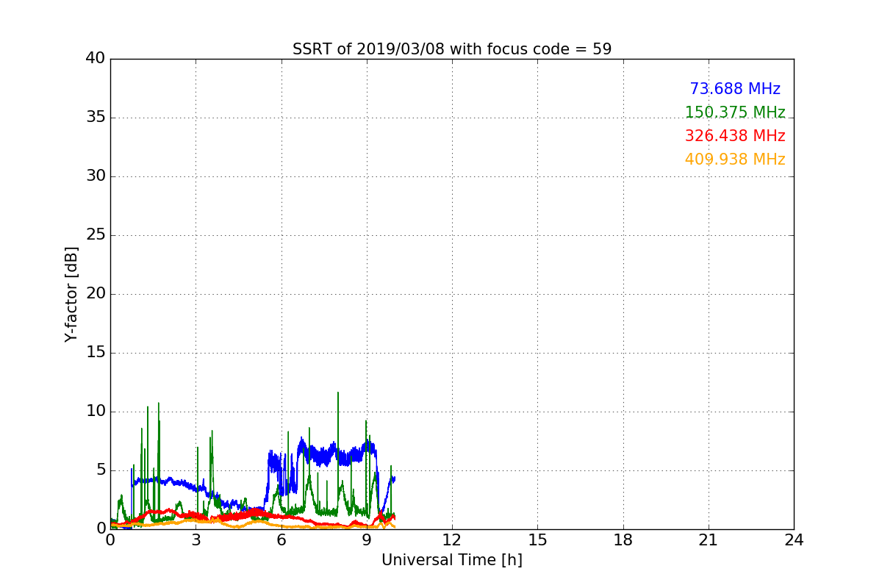Screen dimensions: 882x588
Task: Select the 326.438 MHz legend label
Action: [x=735, y=136]
